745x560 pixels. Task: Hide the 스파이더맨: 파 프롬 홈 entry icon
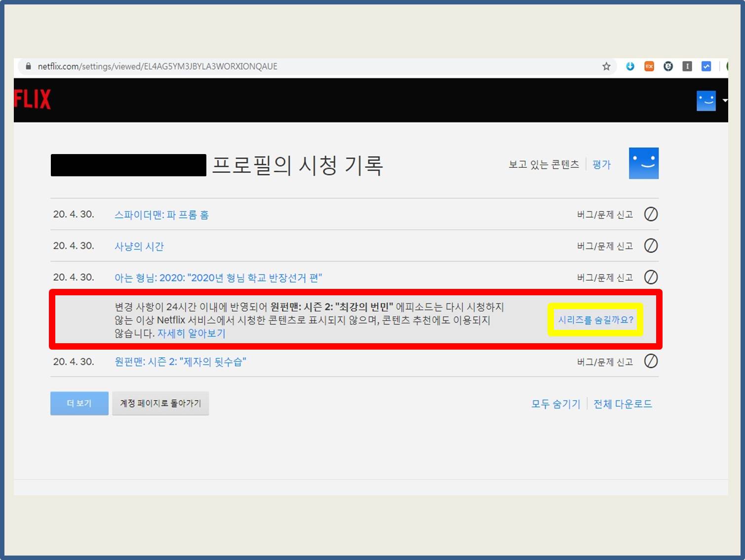pos(651,214)
